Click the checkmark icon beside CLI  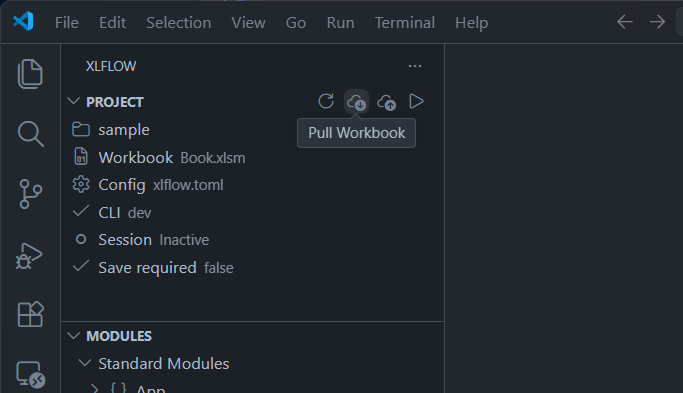point(81,211)
